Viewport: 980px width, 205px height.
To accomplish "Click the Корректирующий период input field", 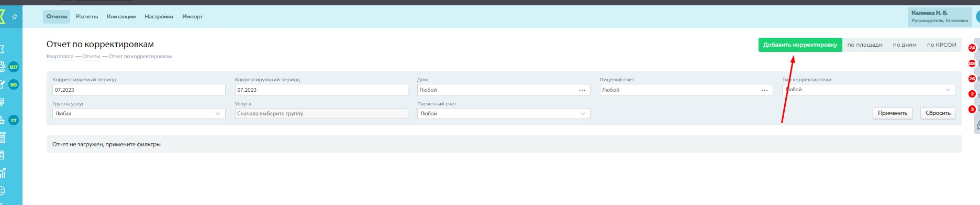I will coord(321,90).
